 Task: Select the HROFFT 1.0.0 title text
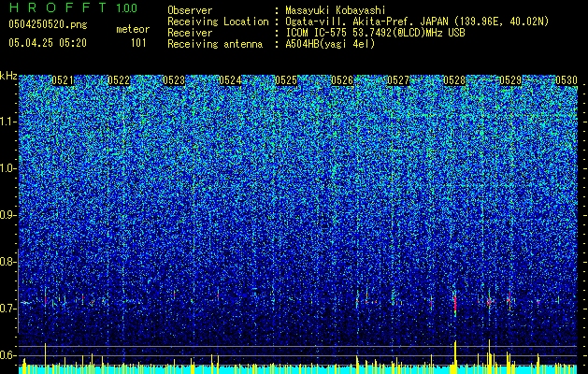(x=73, y=7)
